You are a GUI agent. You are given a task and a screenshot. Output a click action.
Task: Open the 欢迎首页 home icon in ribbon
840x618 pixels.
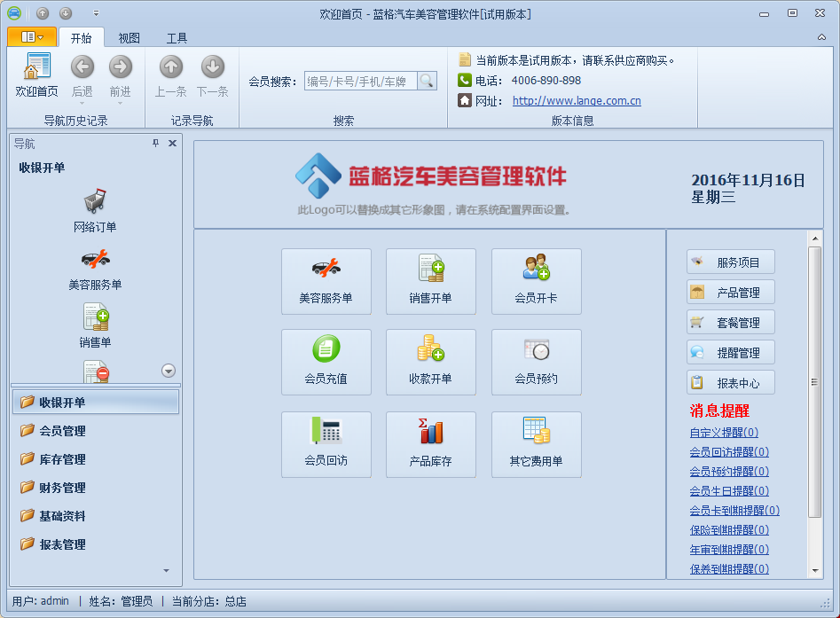36,75
